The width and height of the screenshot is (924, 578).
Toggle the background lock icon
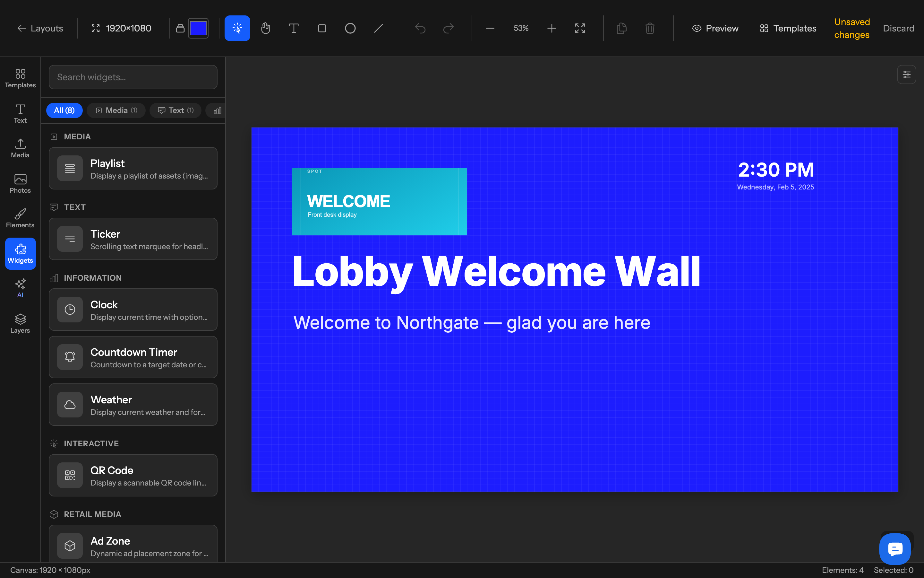pyautogui.click(x=180, y=28)
